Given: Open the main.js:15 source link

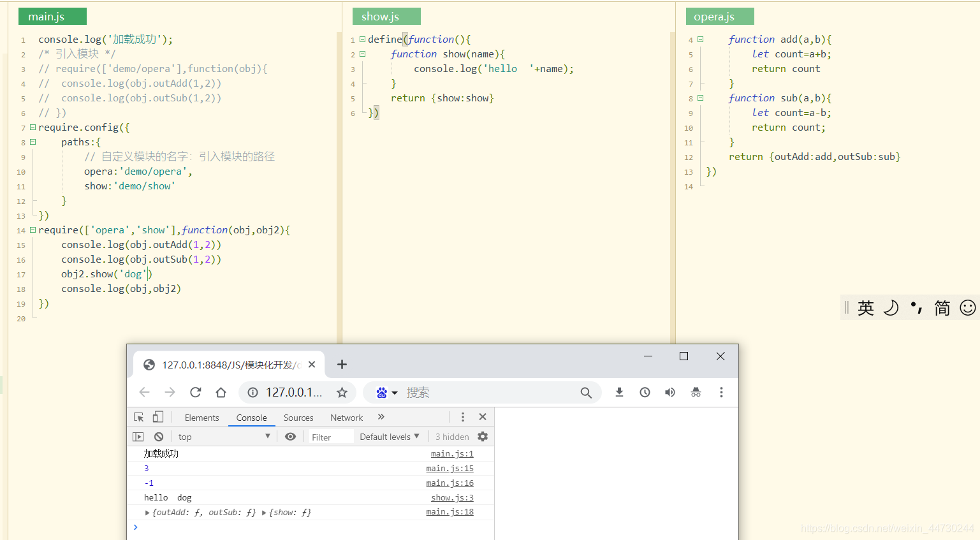Looking at the screenshot, I should [x=450, y=469].
